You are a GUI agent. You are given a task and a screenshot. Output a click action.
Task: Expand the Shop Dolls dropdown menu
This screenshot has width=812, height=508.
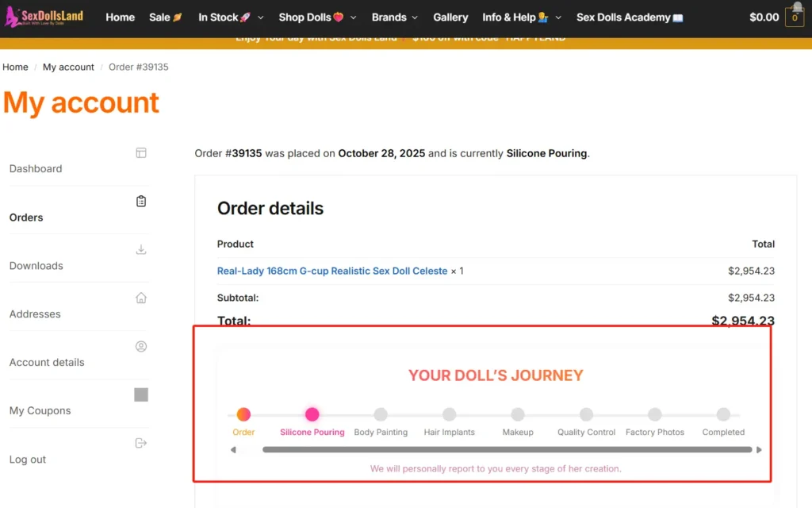[317, 17]
